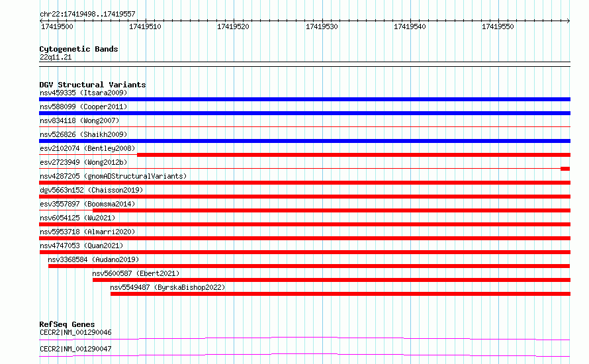Click the left arrowhead of the ruler
This screenshot has height=364, width=589.
(41, 21)
